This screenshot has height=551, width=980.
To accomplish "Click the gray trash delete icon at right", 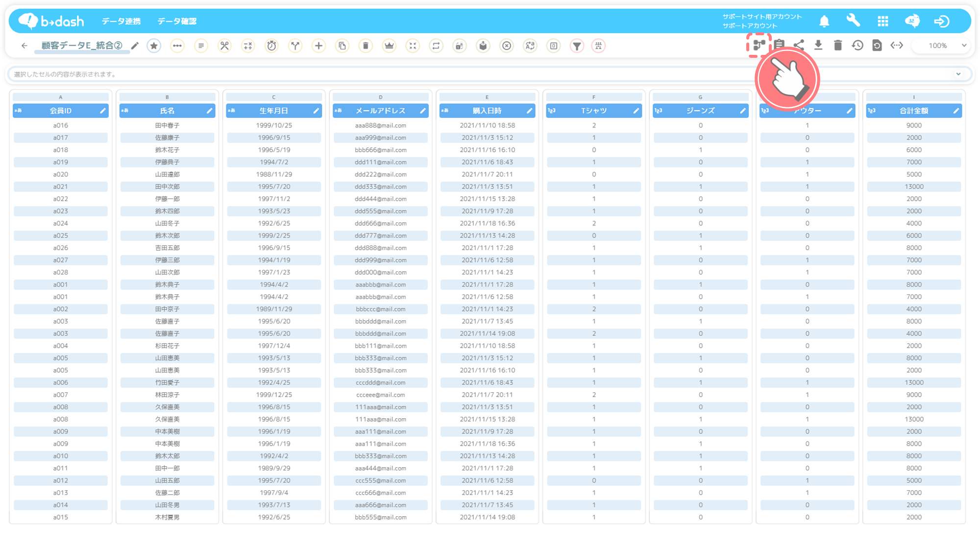I will tap(838, 46).
